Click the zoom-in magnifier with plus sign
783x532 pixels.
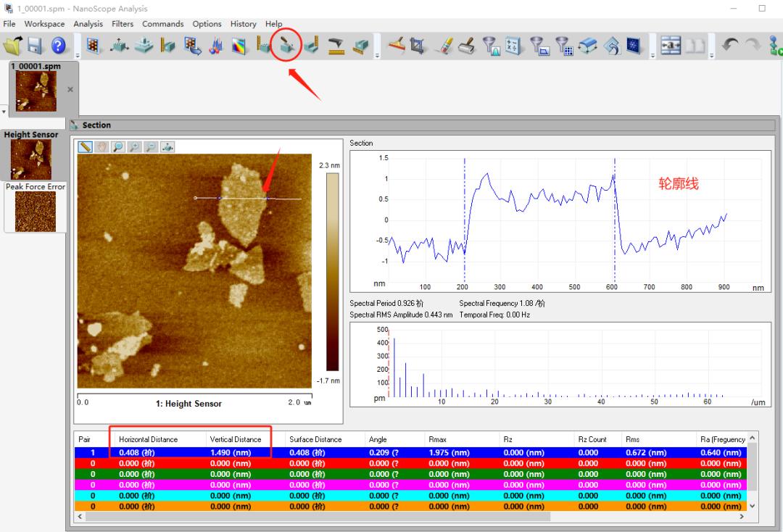pos(134,147)
